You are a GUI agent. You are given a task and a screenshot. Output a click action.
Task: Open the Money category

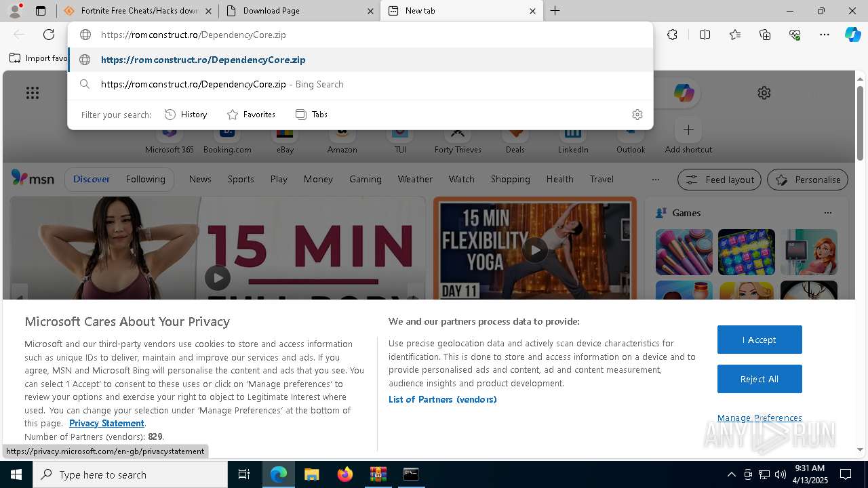pos(318,179)
